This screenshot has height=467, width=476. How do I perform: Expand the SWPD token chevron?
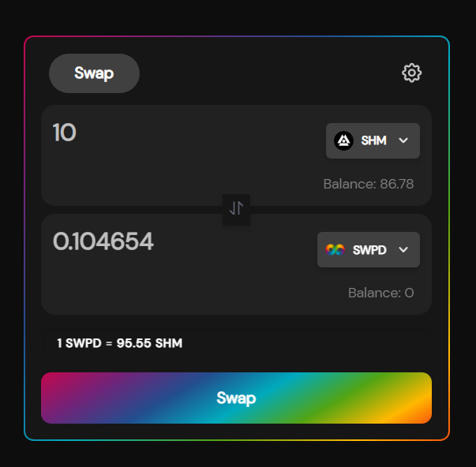403,250
